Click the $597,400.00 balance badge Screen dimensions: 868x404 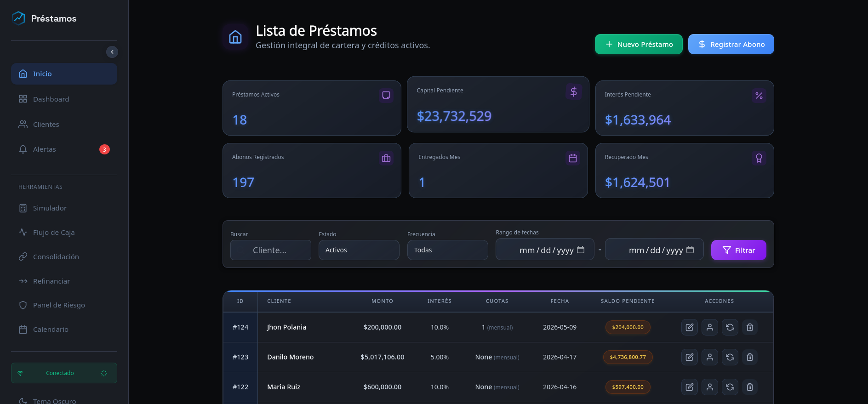tap(628, 387)
